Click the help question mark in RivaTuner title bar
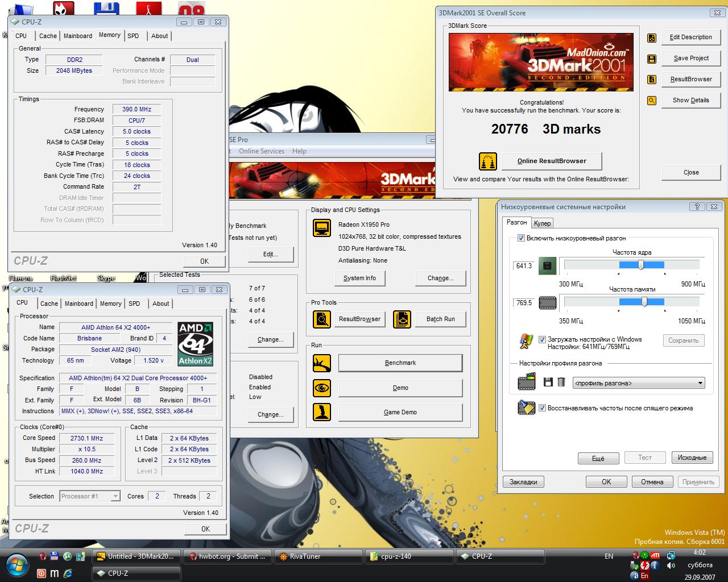The image size is (728, 582). [x=697, y=207]
